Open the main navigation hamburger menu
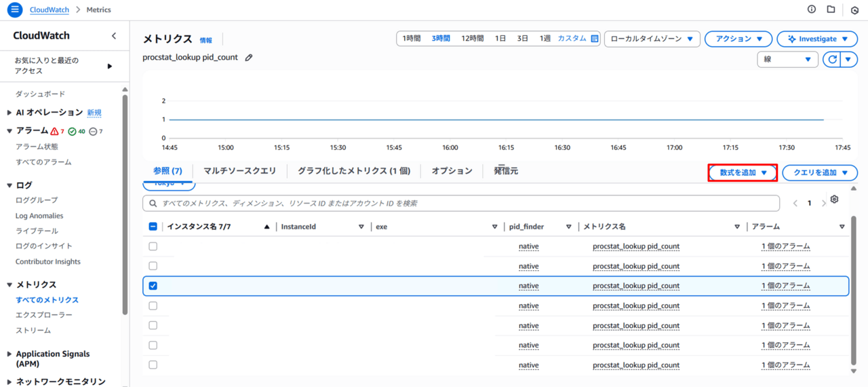Image resolution: width=868 pixels, height=387 pixels. click(x=15, y=10)
